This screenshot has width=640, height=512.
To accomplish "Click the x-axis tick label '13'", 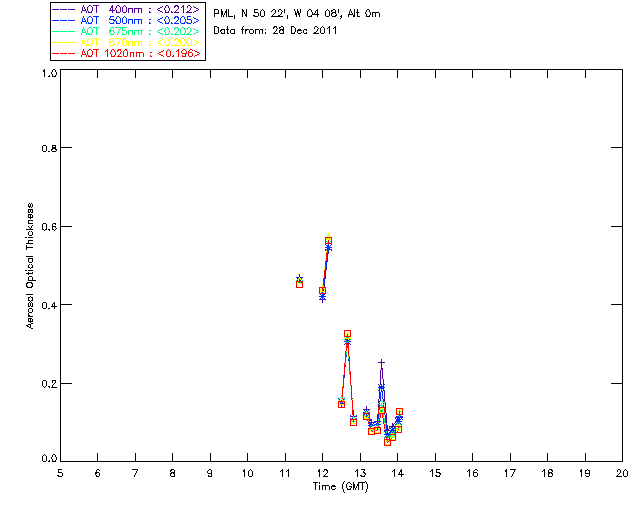I will click(x=360, y=473).
